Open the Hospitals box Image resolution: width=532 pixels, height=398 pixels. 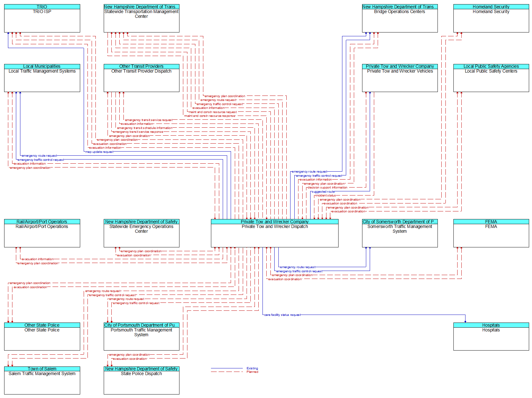[x=491, y=337]
